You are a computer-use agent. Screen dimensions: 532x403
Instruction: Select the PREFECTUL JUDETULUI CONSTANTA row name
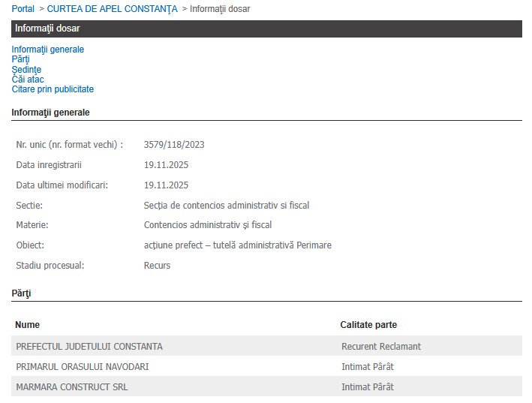click(89, 347)
